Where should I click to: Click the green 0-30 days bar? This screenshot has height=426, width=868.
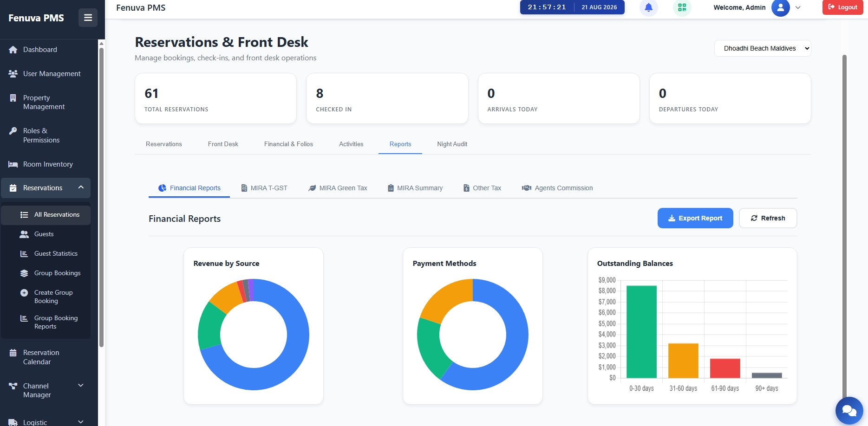pyautogui.click(x=641, y=332)
